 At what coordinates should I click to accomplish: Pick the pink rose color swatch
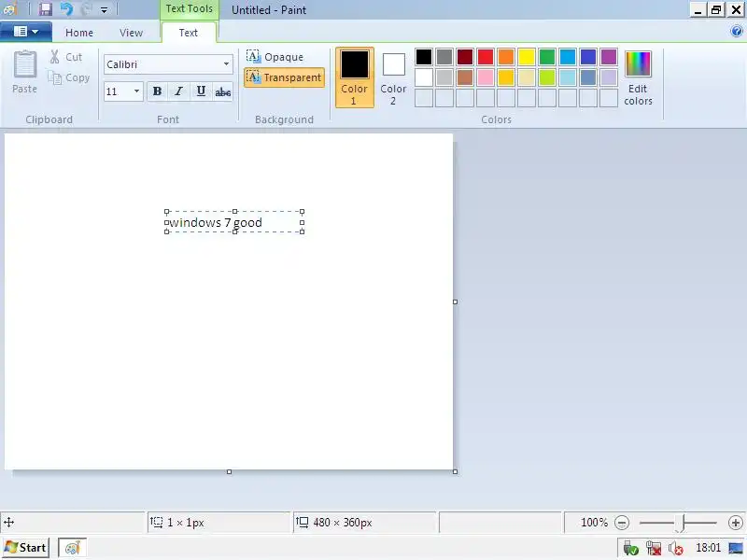coord(486,77)
